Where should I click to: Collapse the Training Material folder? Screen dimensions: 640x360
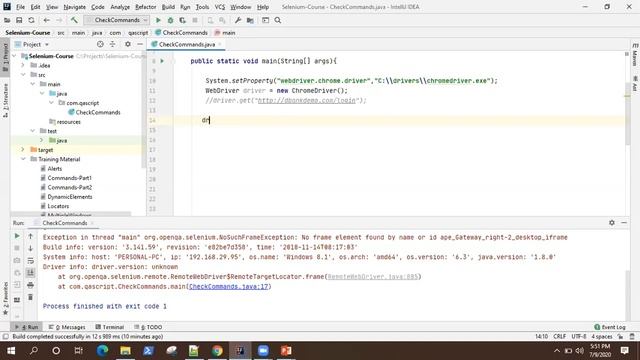[x=23, y=159]
